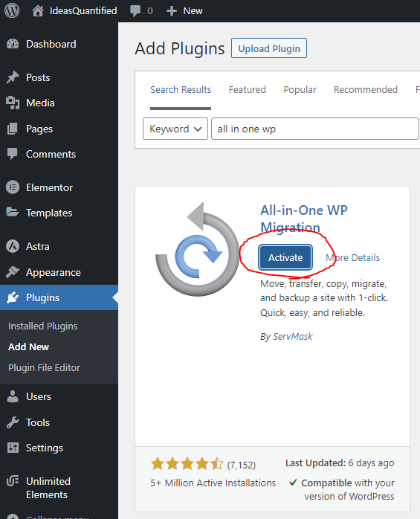Open the Comments menu label
The image size is (420, 519).
pyautogui.click(x=51, y=154)
